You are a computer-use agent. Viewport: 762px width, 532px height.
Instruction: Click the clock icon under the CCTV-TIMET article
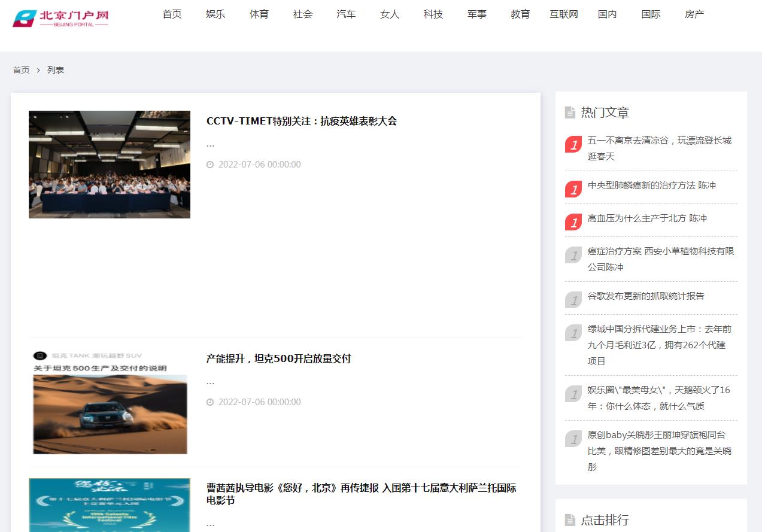pos(210,165)
